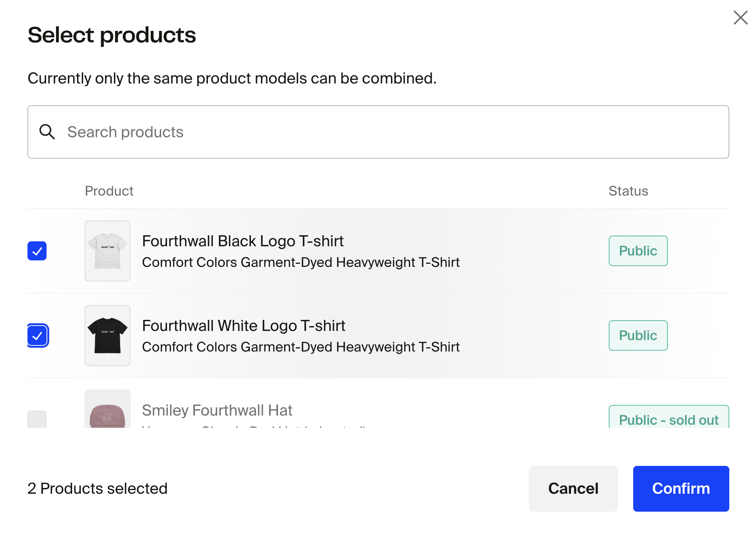This screenshot has width=756, height=533.
Task: Tick the Smiley Fourthwall Hat checkbox
Action: pos(37,419)
